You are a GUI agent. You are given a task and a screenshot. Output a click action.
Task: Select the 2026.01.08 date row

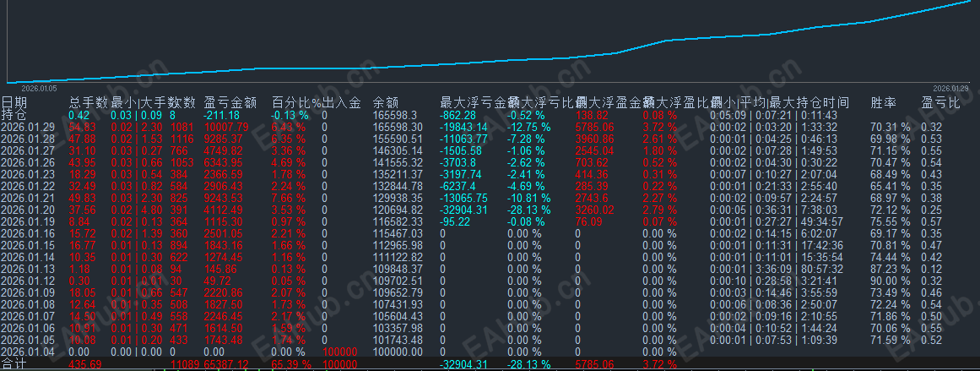click(x=28, y=305)
